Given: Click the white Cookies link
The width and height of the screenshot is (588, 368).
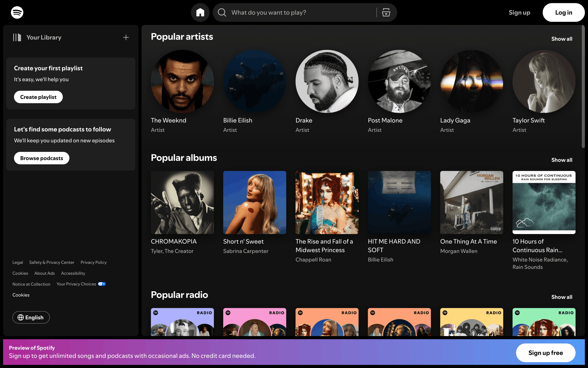Looking at the screenshot, I should coord(21,295).
